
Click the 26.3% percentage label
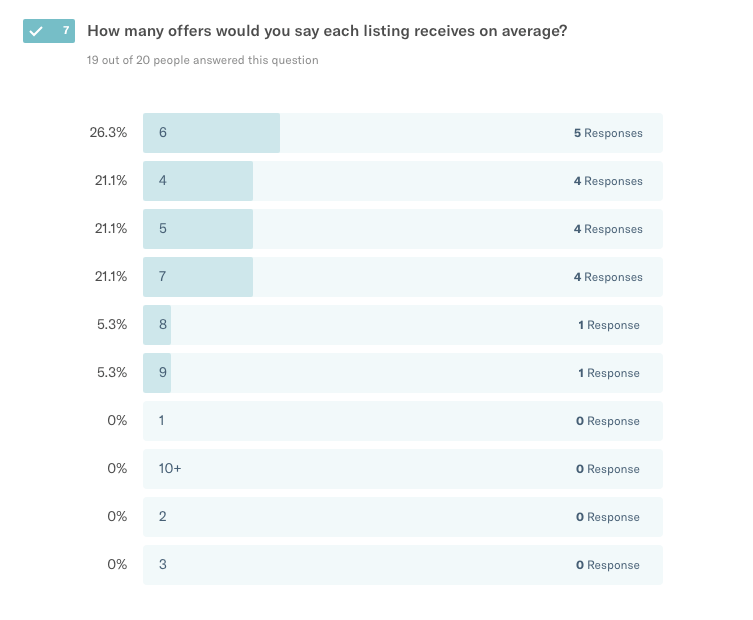coord(108,133)
